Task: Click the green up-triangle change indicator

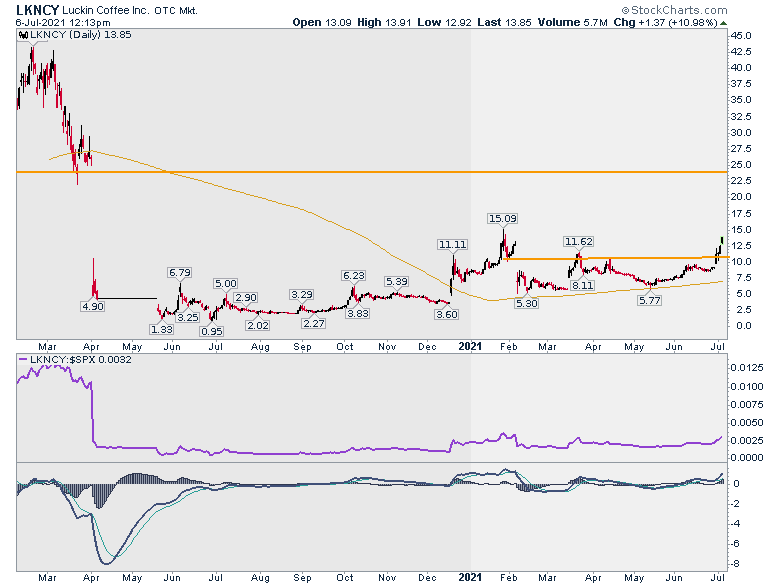Action: pyautogui.click(x=723, y=23)
